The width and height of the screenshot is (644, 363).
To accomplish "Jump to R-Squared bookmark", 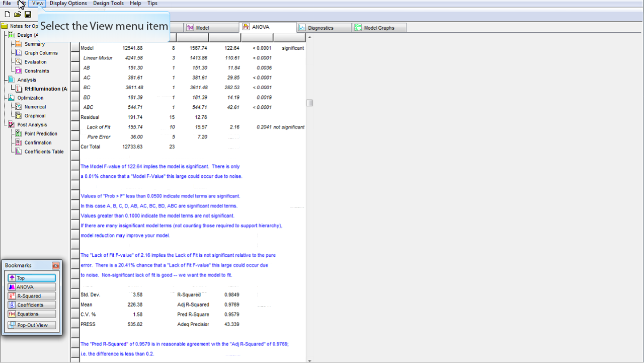I will point(31,296).
